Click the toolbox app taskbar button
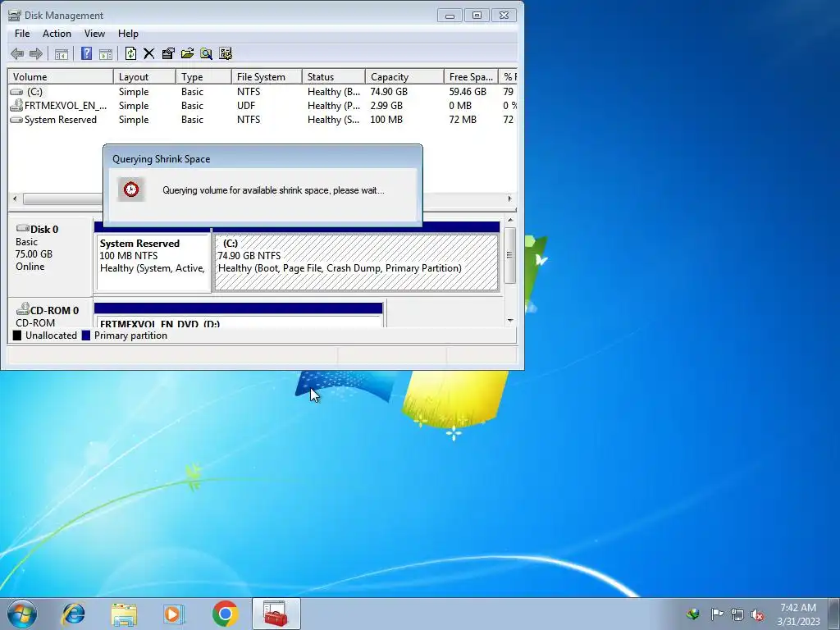This screenshot has width=840, height=630. pyautogui.click(x=276, y=614)
